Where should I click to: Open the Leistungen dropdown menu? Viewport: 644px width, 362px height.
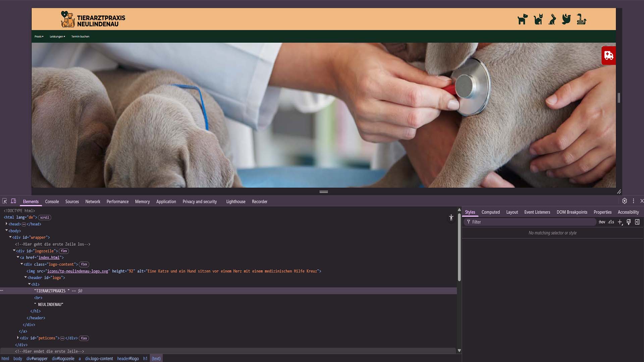coord(57,37)
